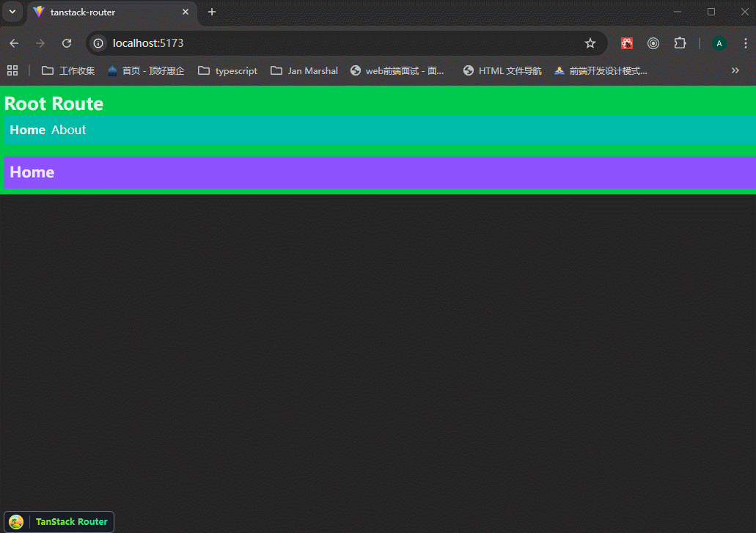Expand the tab search dropdown arrow
Image resolution: width=756 pixels, height=533 pixels.
(x=12, y=12)
